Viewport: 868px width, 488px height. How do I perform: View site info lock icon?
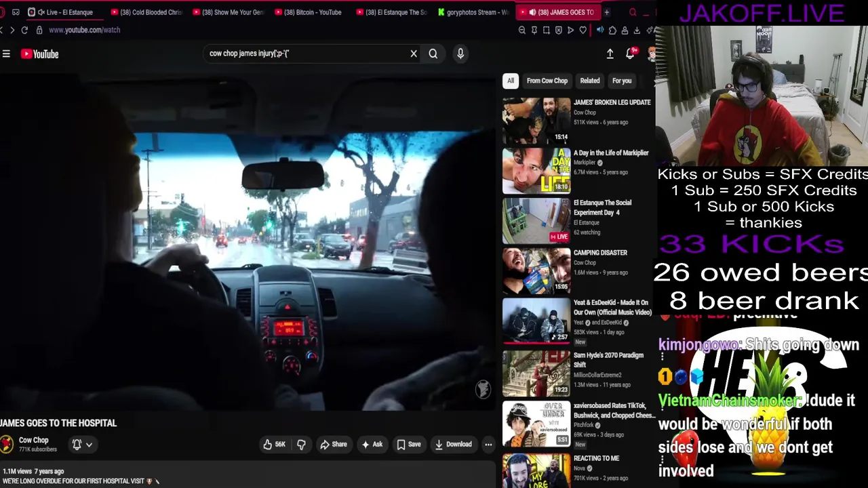point(39,30)
